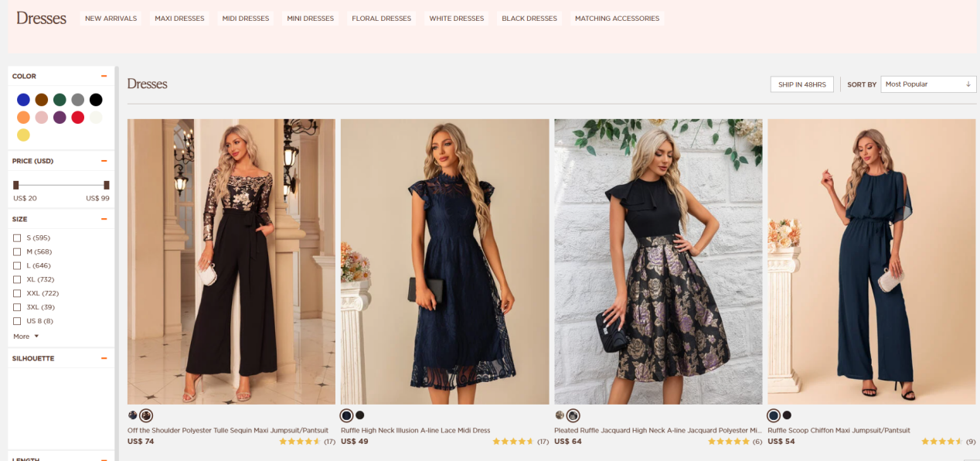The height and width of the screenshot is (461, 980).
Task: Open the NEW ARRIVALS category
Action: click(111, 19)
